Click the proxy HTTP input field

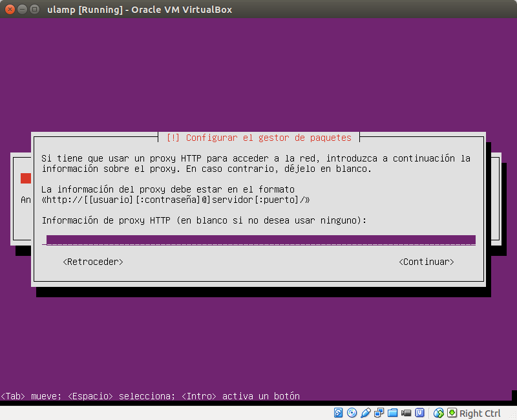258,240
